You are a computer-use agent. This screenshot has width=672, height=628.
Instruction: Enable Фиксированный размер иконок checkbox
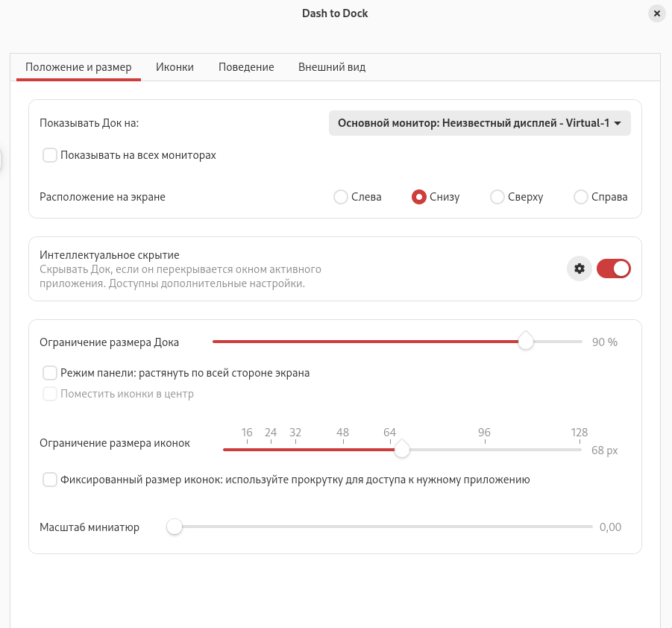coord(50,480)
